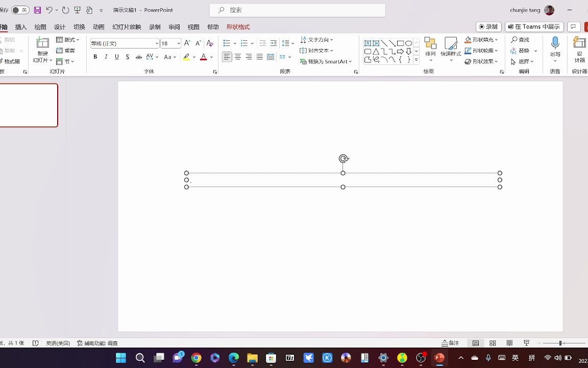Toggle justified paragraph alignment
Viewport: 588px width, 368px height.
259,57
